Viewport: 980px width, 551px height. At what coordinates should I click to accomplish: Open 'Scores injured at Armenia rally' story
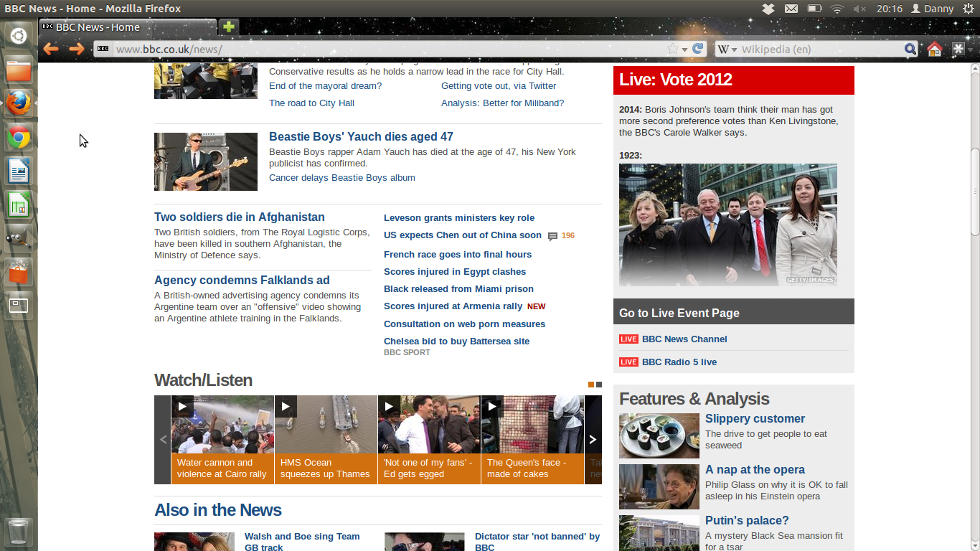[453, 306]
